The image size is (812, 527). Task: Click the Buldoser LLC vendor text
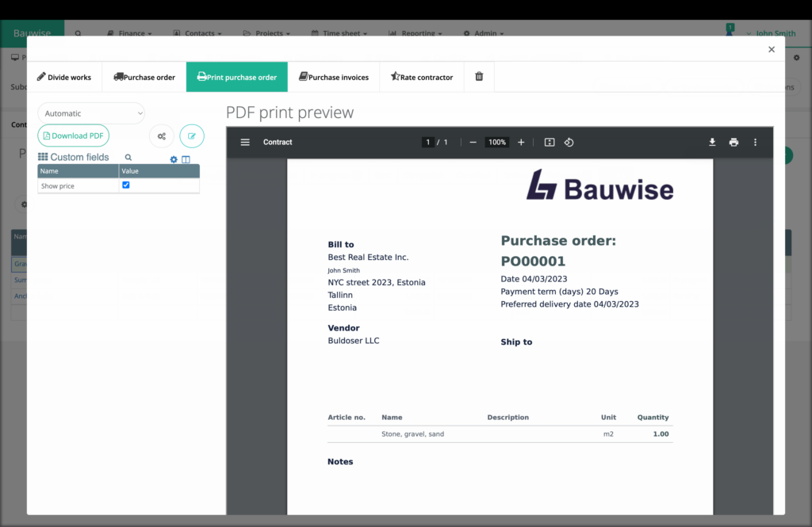[x=353, y=341]
